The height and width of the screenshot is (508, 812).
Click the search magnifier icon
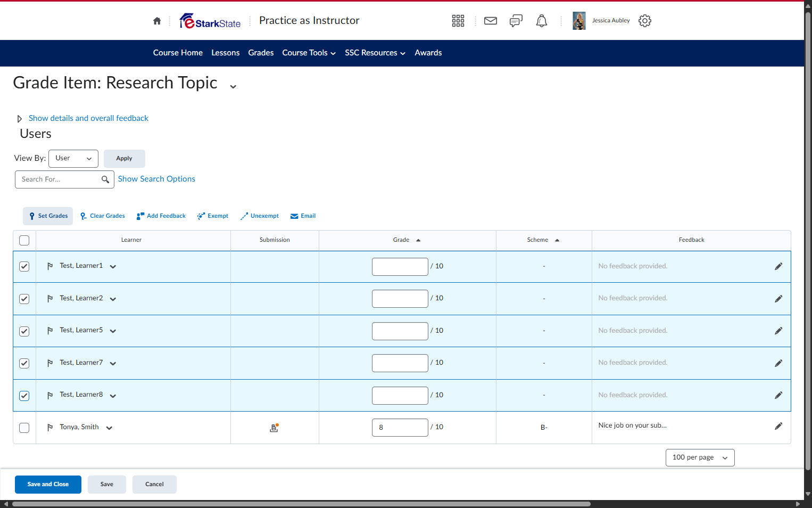pyautogui.click(x=105, y=179)
